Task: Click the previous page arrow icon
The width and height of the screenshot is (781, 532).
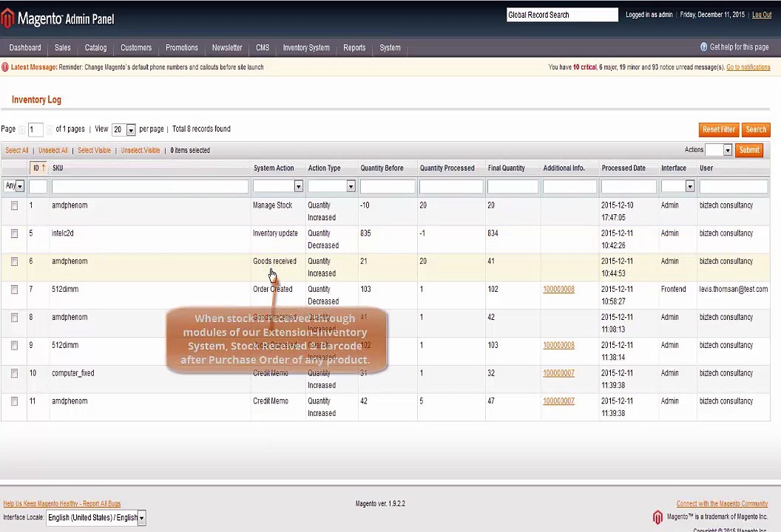Action: click(22, 129)
